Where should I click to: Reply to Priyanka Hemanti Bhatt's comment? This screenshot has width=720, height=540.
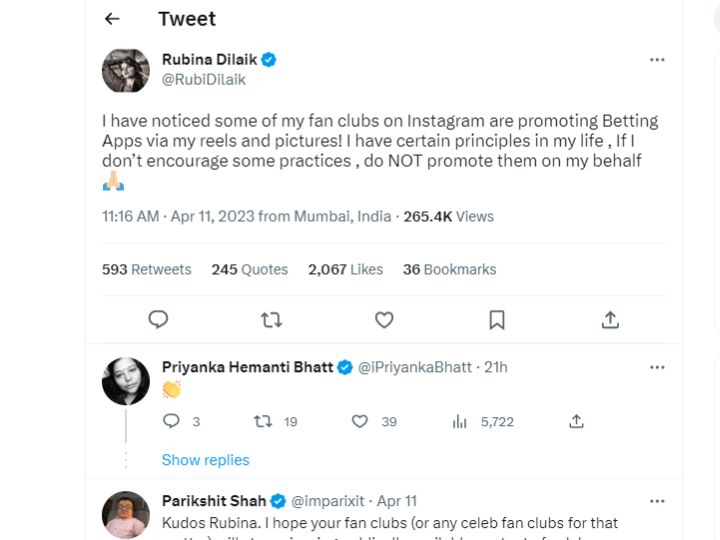[x=171, y=422]
